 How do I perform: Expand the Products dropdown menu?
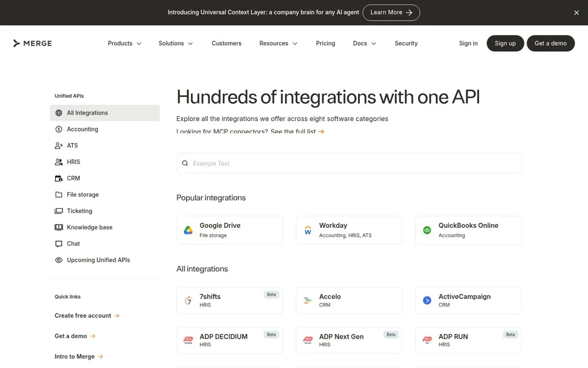(125, 43)
